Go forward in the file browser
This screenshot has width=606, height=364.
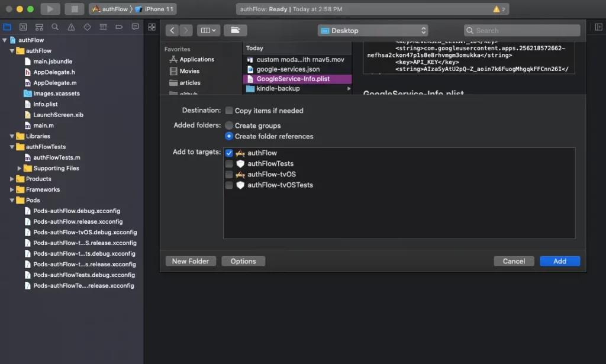point(186,30)
